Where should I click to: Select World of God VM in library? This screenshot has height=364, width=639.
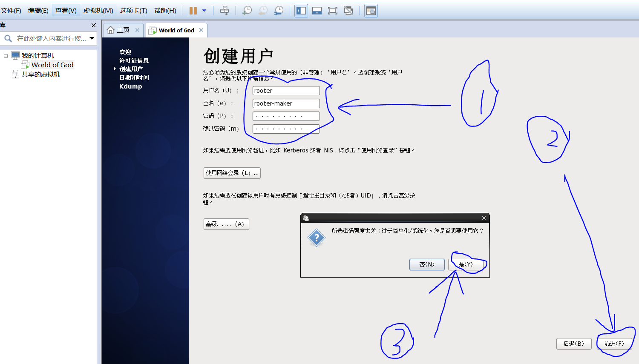[52, 65]
